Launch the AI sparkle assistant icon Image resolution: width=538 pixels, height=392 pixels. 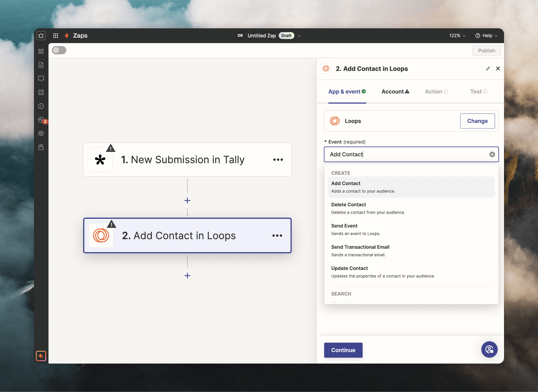pos(41,356)
